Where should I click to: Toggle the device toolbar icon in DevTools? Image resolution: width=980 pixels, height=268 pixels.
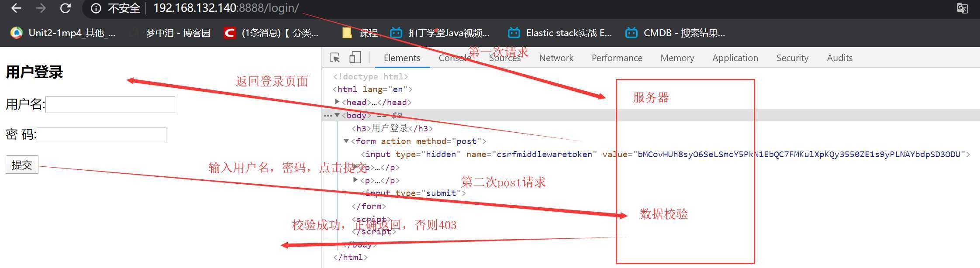coord(355,58)
